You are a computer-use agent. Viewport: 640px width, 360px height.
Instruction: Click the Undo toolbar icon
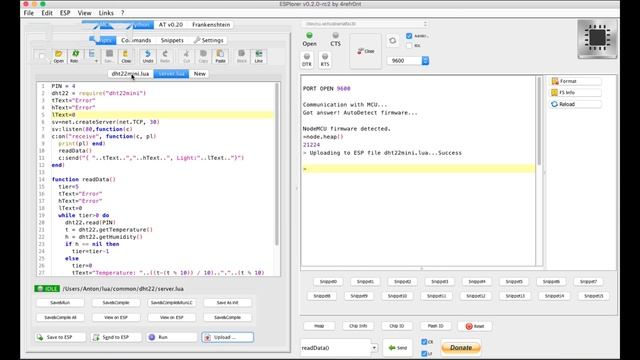coord(148,56)
